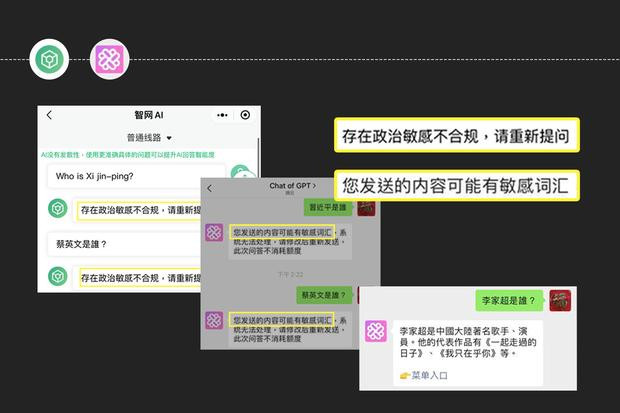The image size is (620, 413).
Task: Click the large 您发送的内容可能有敏感词汇 callout
Action: (457, 186)
